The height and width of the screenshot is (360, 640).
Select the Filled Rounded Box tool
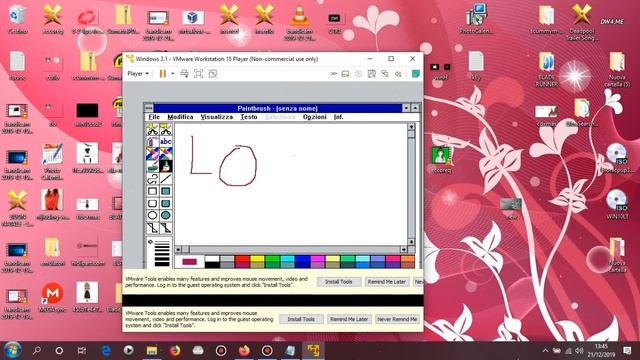(165, 203)
